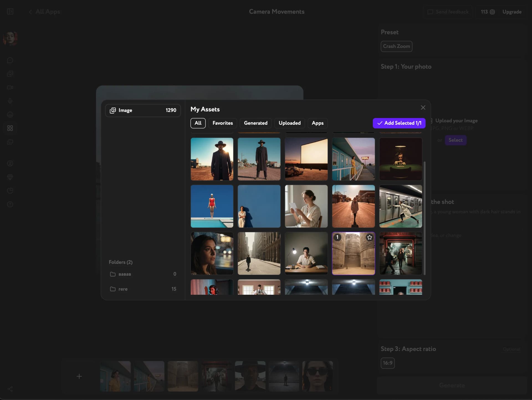532x400 pixels.
Task: Select the man at desk with lamp thumbnail
Action: pyautogui.click(x=306, y=253)
